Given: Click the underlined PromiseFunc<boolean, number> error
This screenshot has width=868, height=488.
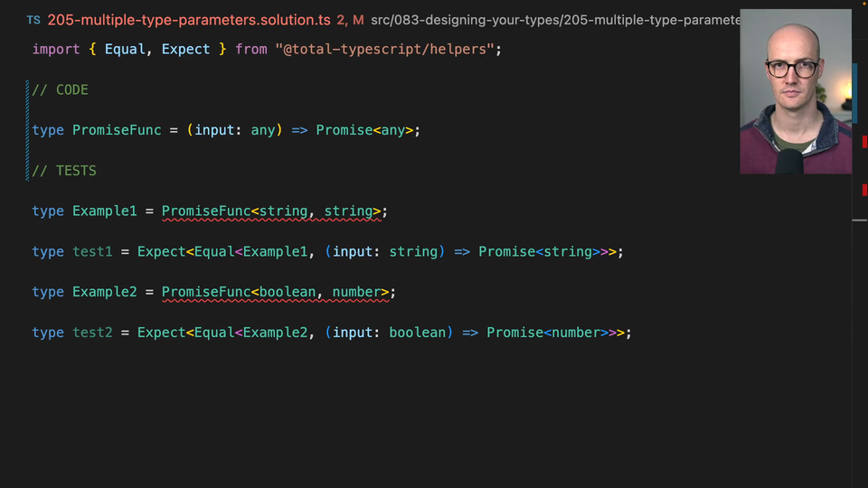Looking at the screenshot, I should [x=275, y=292].
